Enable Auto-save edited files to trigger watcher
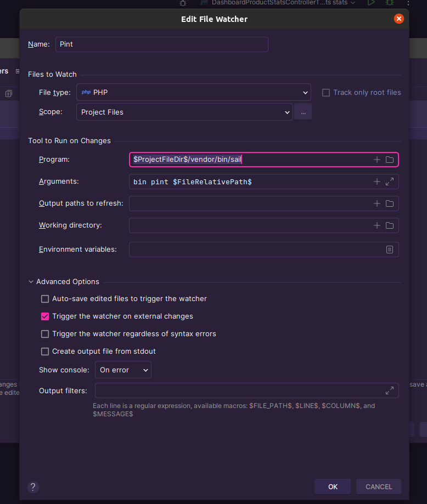The width and height of the screenshot is (427, 504). (45, 299)
